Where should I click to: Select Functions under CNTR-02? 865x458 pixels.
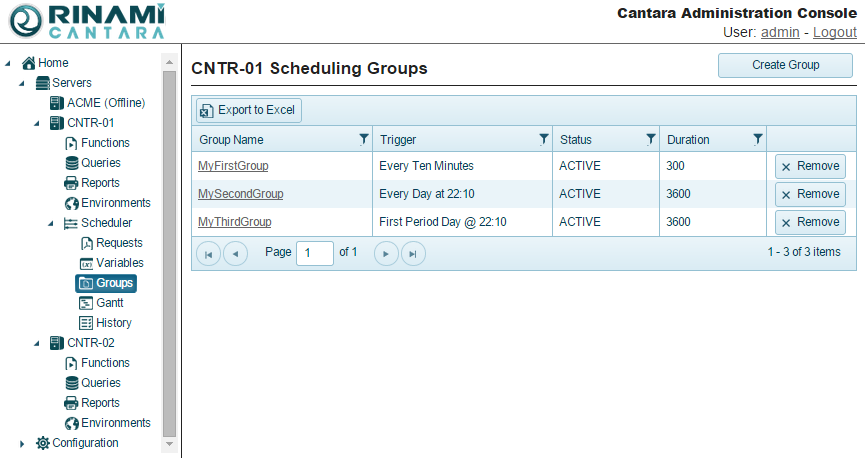click(x=105, y=363)
